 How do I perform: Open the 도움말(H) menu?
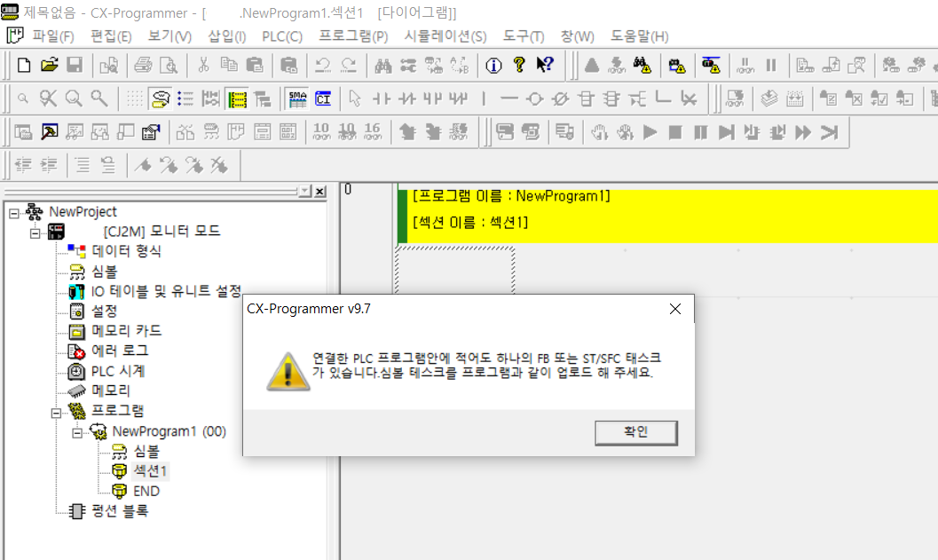639,36
